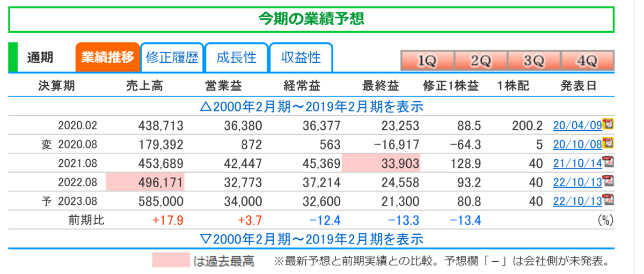The height and width of the screenshot is (274, 644).
Task: Open the document icon beside 20/04/09
Action: tap(608, 124)
